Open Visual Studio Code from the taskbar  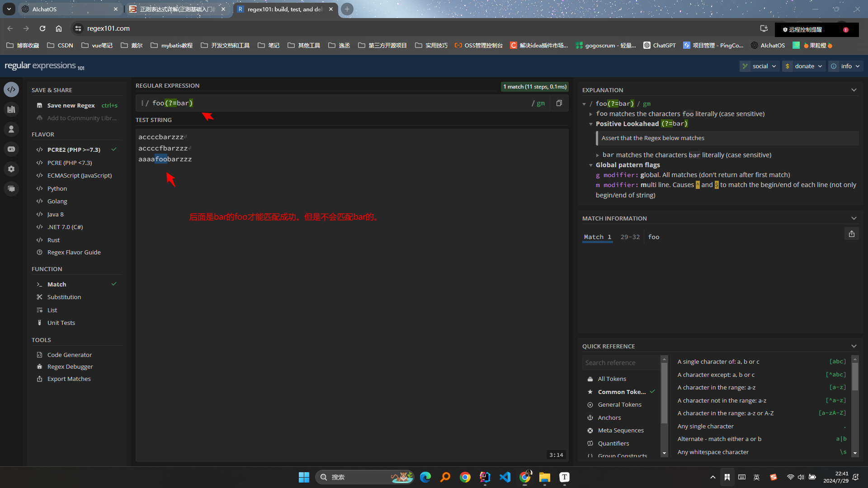click(x=505, y=477)
